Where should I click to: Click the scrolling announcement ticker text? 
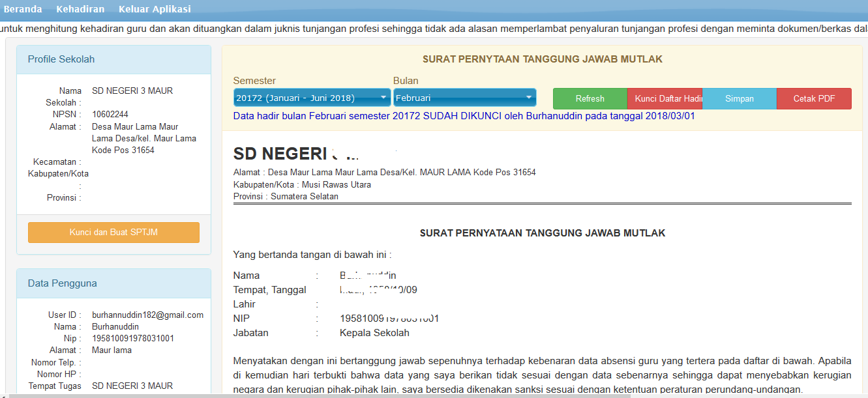pyautogui.click(x=434, y=29)
